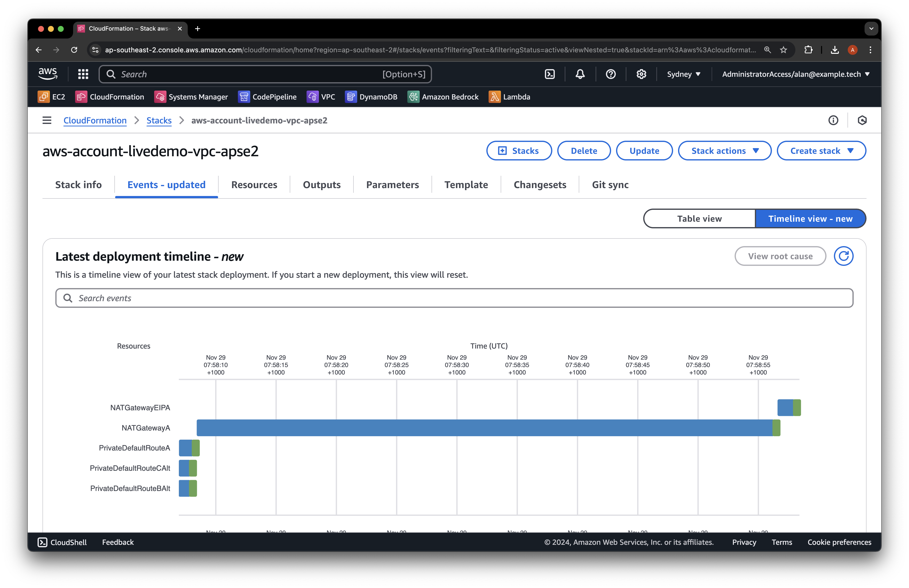The image size is (909, 588).
Task: Click the NATGatewayEIPA timeline bar
Action: pyautogui.click(x=789, y=408)
